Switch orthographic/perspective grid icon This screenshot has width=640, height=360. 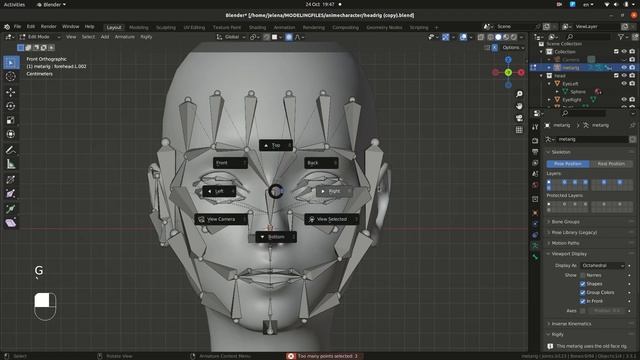point(519,130)
